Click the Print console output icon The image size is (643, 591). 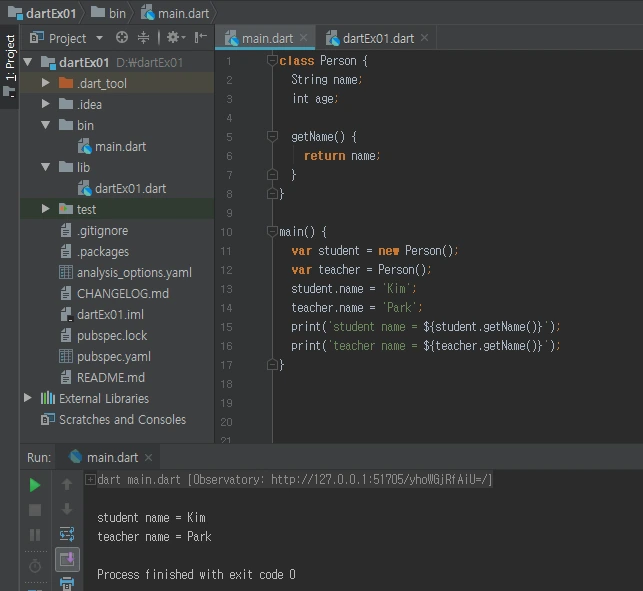(x=67, y=583)
